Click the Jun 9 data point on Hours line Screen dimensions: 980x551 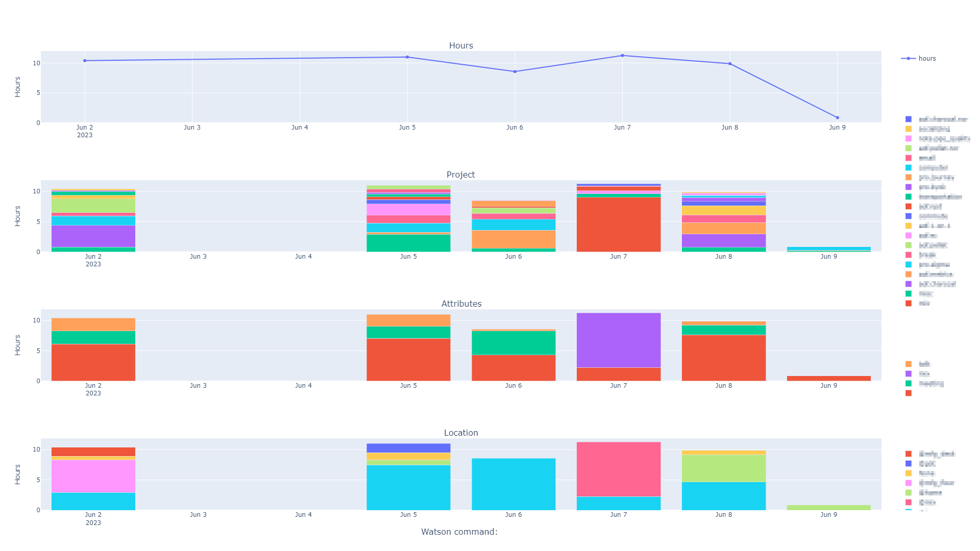(837, 118)
